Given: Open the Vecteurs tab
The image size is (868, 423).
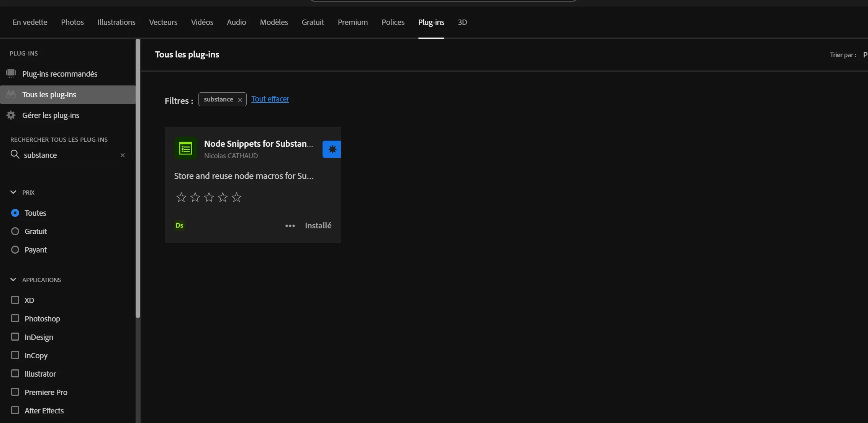Looking at the screenshot, I should 163,22.
